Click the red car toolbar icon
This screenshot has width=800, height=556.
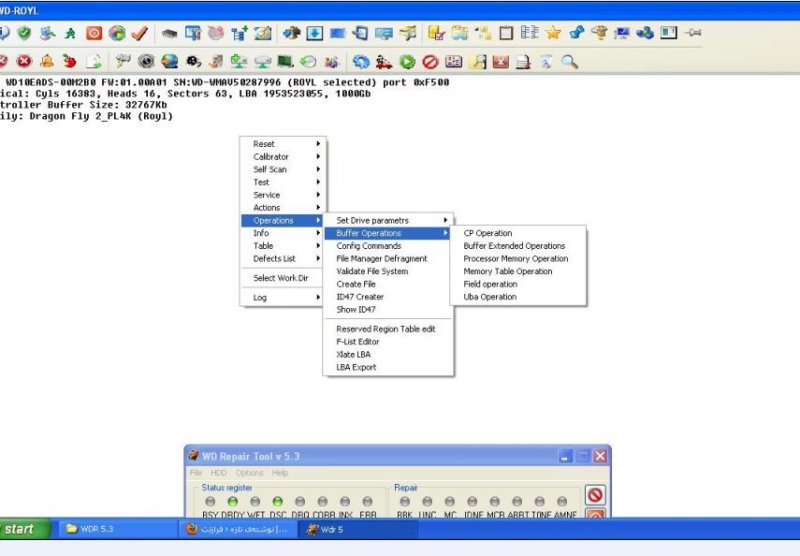(x=384, y=62)
